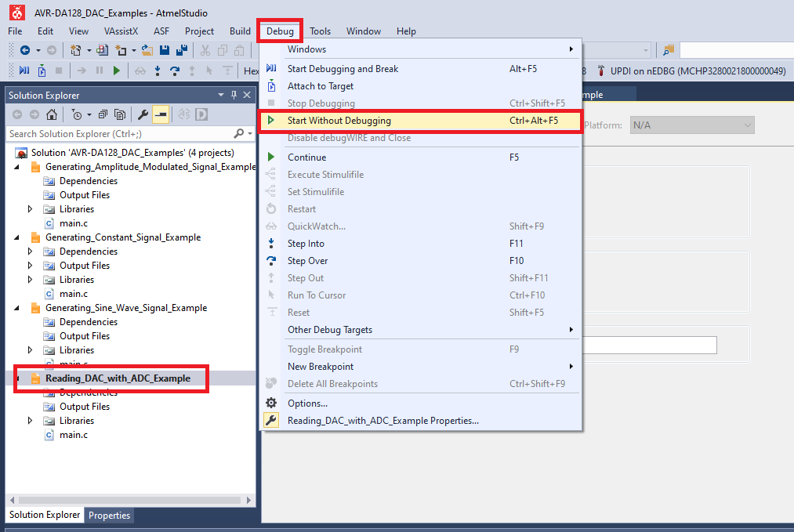The image size is (794, 532).
Task: Toggle the Preview Selected Items highlighted button
Action: pos(161,114)
